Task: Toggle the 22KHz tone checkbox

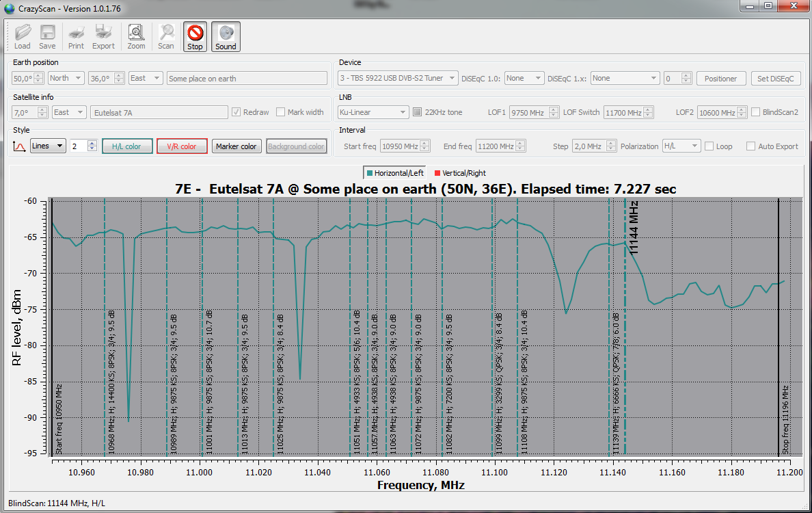Action: point(418,112)
